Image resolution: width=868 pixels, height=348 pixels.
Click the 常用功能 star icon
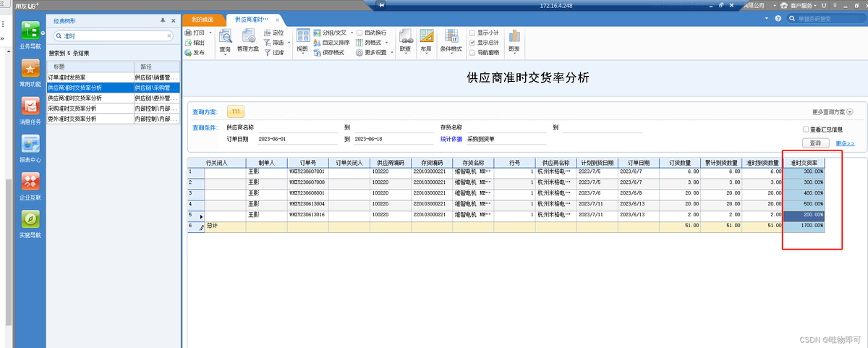pos(30,70)
